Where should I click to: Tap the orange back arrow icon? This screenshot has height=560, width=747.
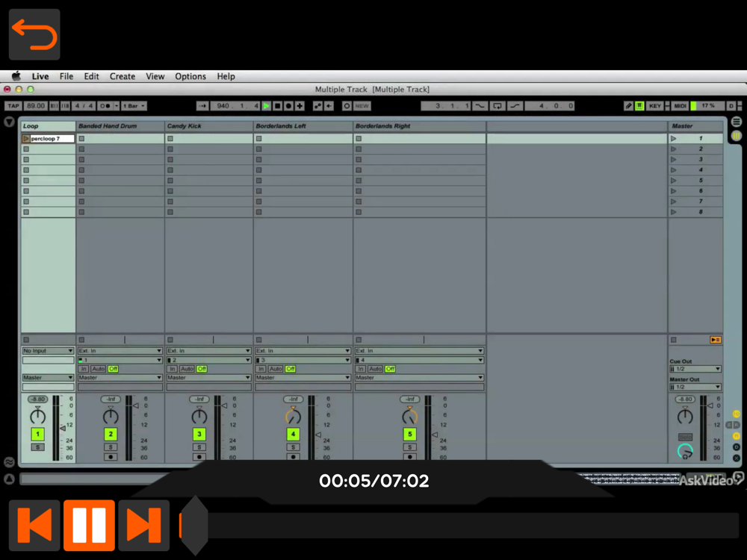34,34
